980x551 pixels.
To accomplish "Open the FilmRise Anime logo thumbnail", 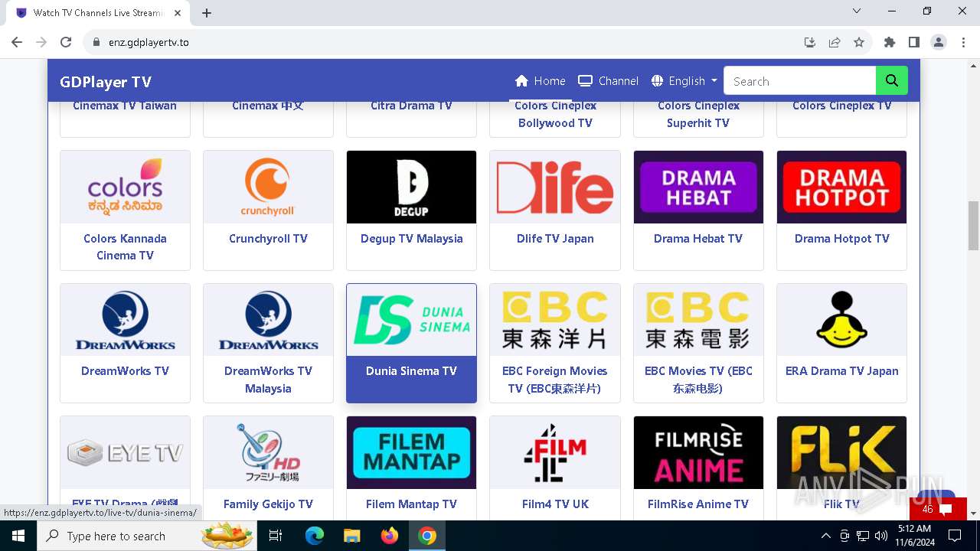I will (x=698, y=452).
